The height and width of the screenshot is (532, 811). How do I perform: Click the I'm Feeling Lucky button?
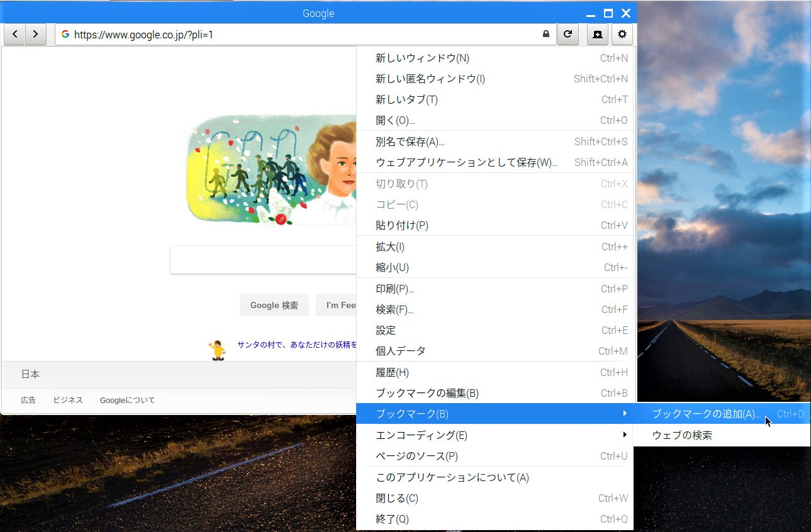pos(337,305)
